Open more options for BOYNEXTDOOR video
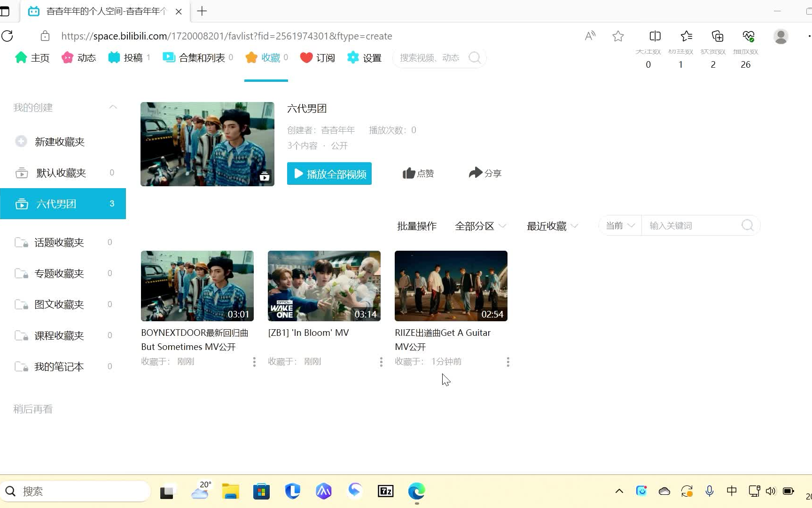 [x=254, y=362]
